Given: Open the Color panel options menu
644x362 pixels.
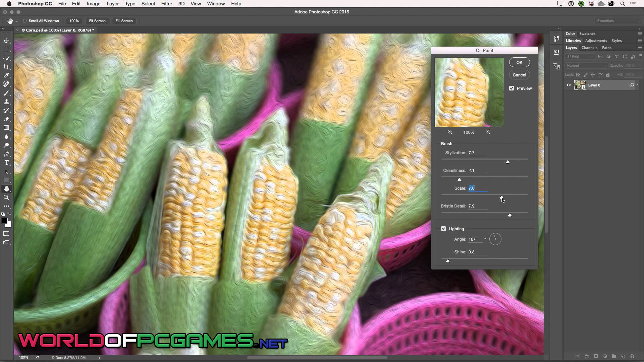Looking at the screenshot, I should click(x=640, y=34).
